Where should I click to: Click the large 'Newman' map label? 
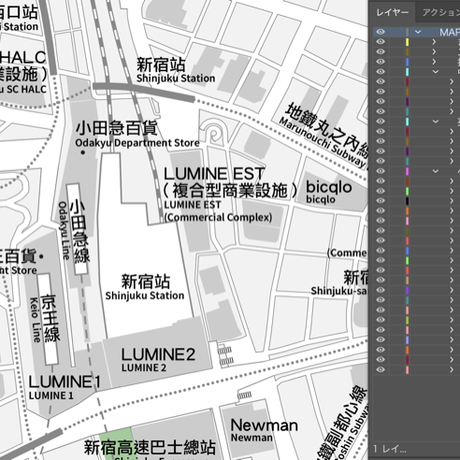pos(264,425)
